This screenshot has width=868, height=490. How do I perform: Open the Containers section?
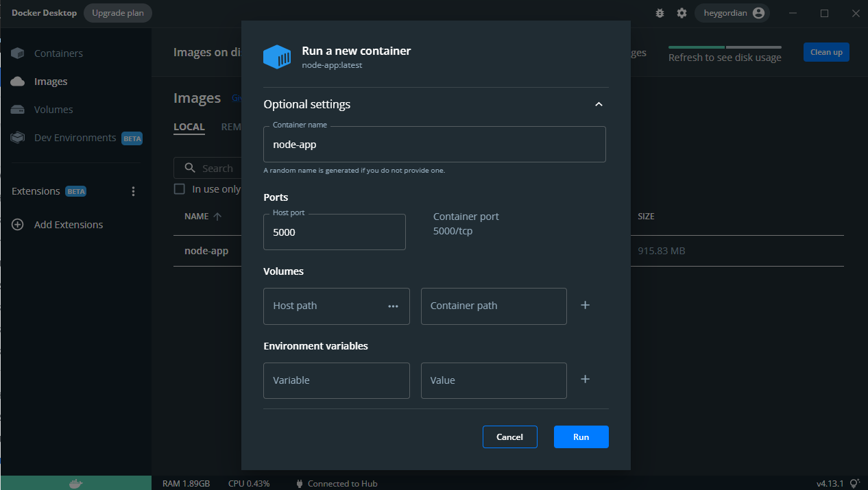pyautogui.click(x=58, y=53)
